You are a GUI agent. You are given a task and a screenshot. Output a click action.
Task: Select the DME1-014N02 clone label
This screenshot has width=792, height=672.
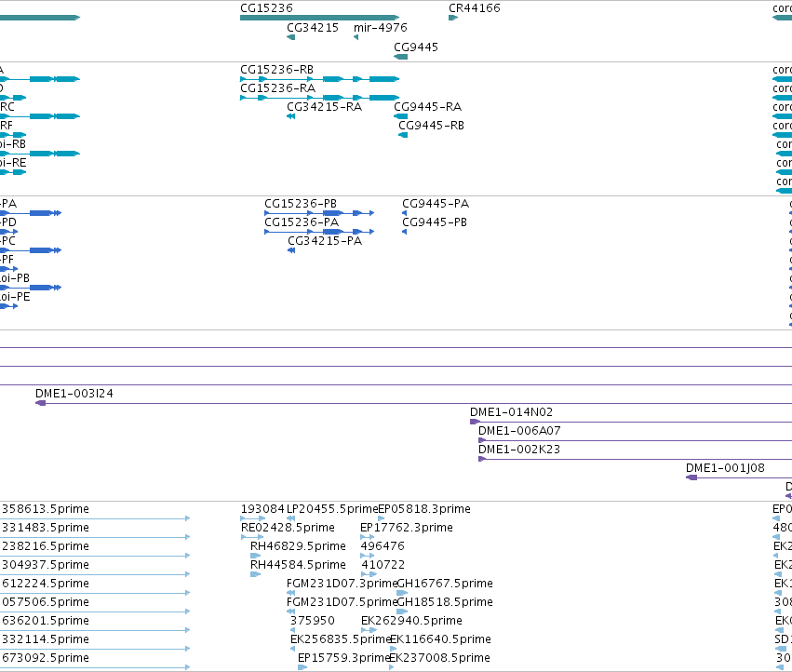(x=511, y=412)
